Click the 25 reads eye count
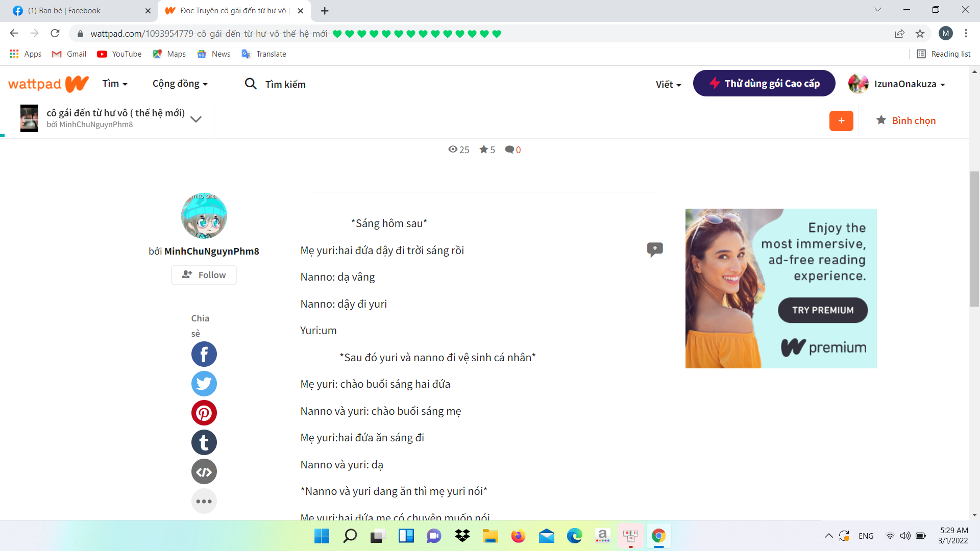The height and width of the screenshot is (551, 980). pyautogui.click(x=458, y=149)
